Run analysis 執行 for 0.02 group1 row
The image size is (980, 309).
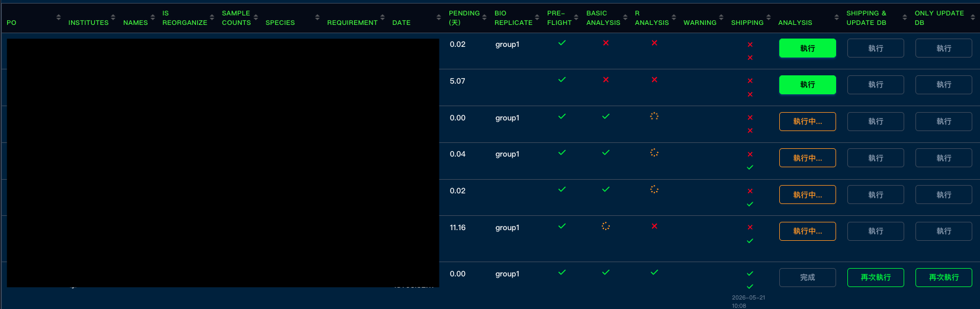click(x=808, y=48)
